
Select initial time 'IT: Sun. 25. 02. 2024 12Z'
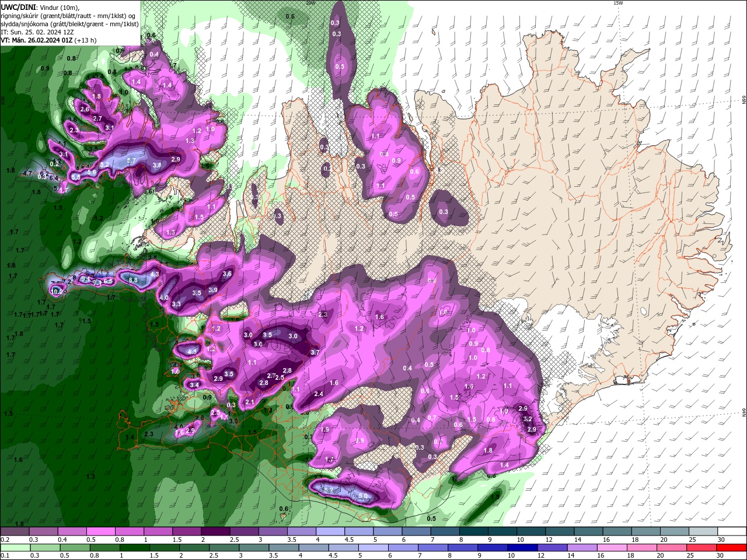click(x=37, y=32)
